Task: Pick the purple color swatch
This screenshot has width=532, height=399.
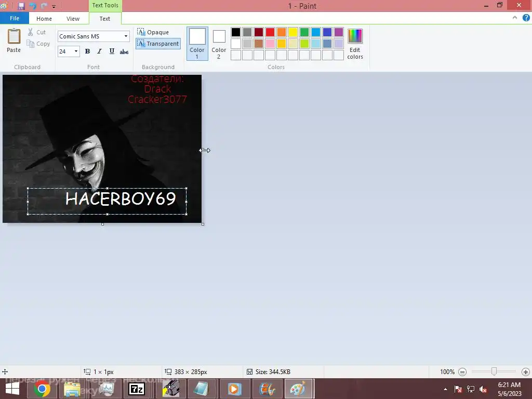Action: (339, 32)
